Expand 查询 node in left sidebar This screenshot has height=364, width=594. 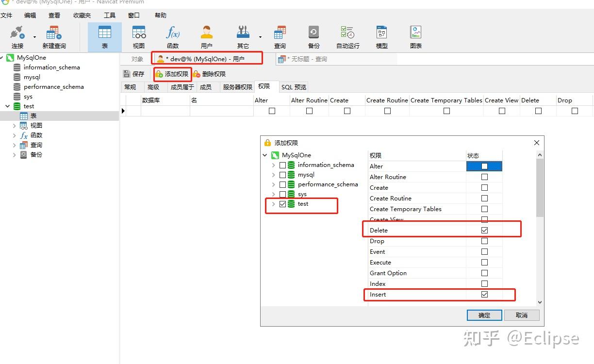point(15,145)
